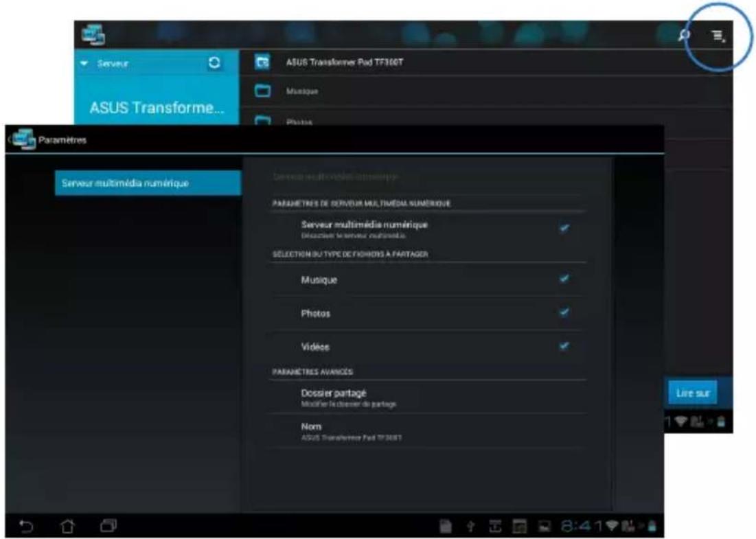
Task: Open the recent apps button
Action: [x=108, y=525]
